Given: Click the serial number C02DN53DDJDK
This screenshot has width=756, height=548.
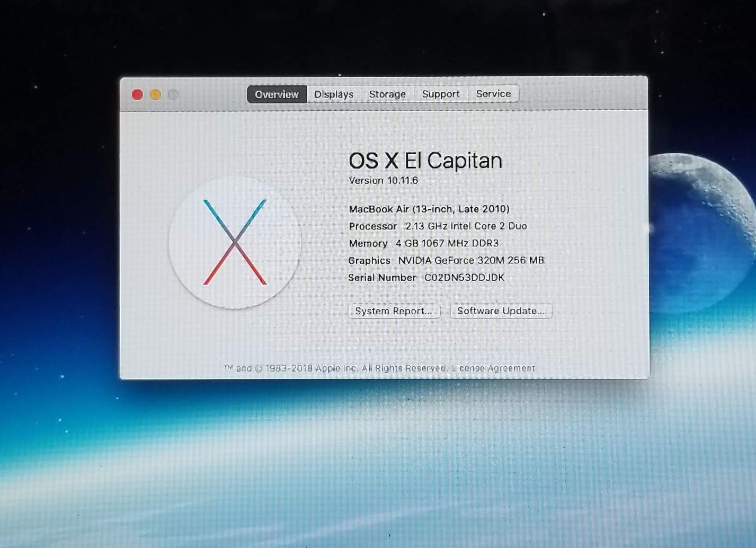Looking at the screenshot, I should 464,278.
